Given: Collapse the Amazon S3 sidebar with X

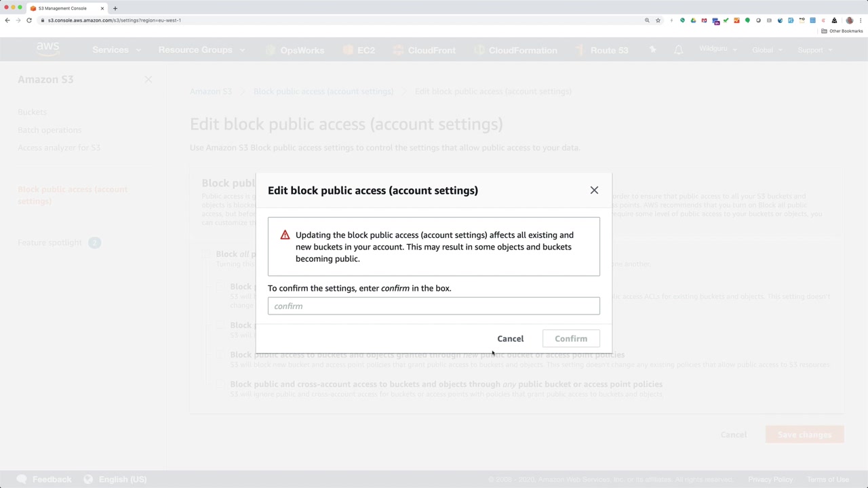Looking at the screenshot, I should pos(149,79).
